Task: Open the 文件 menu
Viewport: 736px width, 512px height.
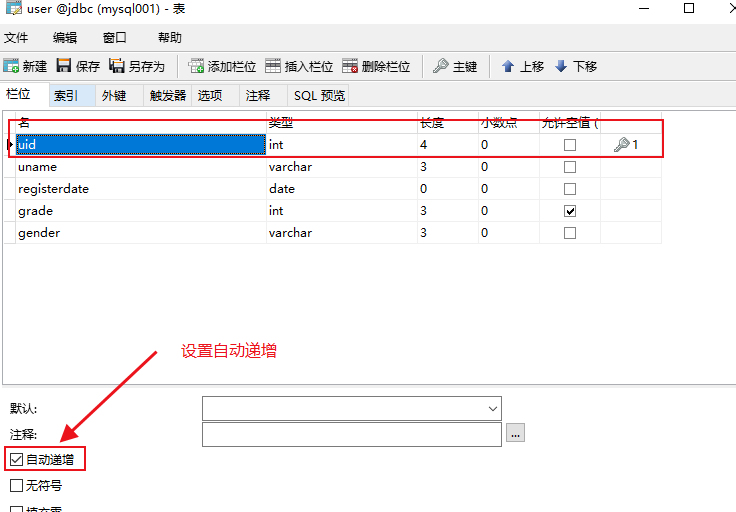Action: point(16,38)
